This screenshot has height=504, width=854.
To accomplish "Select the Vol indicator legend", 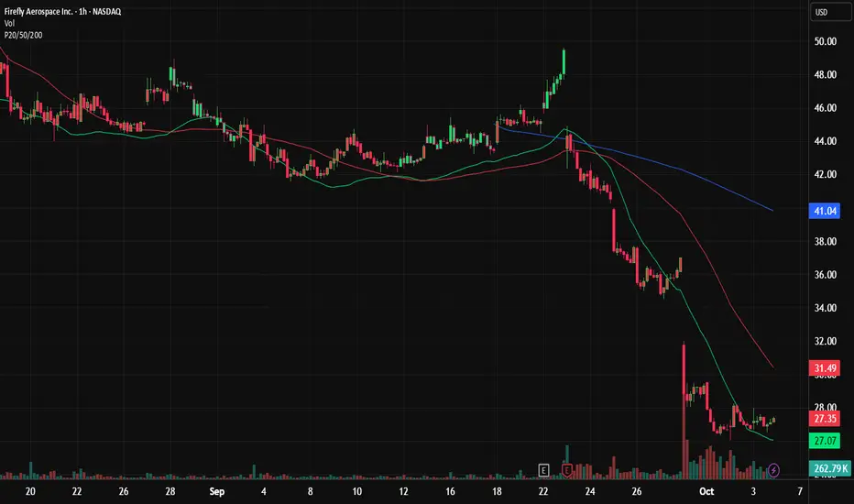I will point(9,24).
